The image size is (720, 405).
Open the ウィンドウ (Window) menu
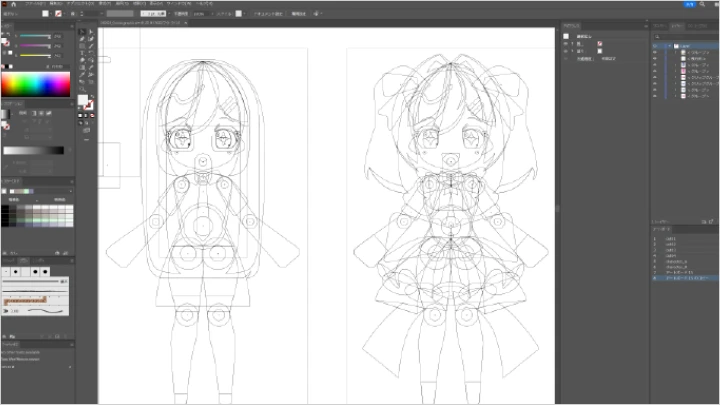click(180, 4)
